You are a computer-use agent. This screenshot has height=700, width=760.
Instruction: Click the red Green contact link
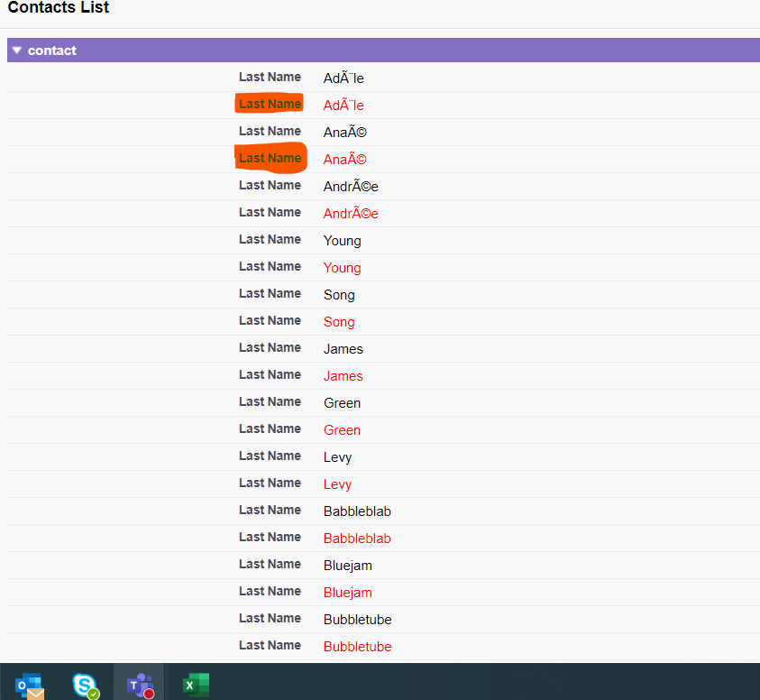342,429
